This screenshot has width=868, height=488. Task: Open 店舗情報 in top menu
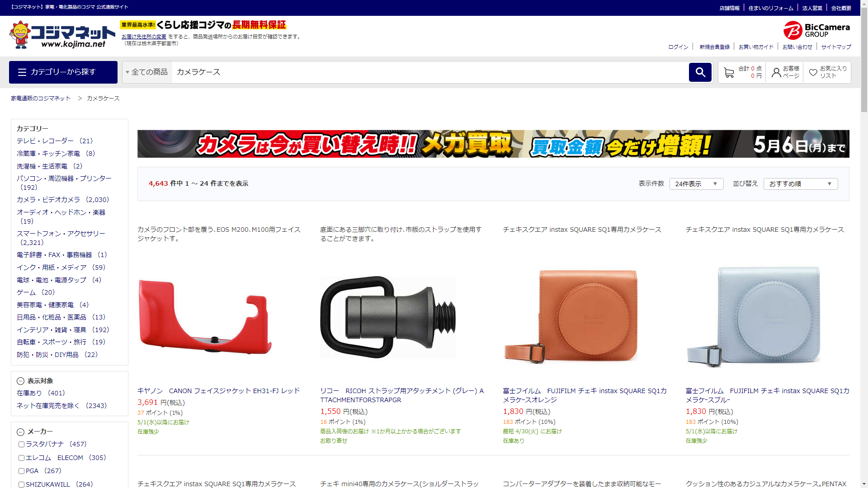point(729,8)
